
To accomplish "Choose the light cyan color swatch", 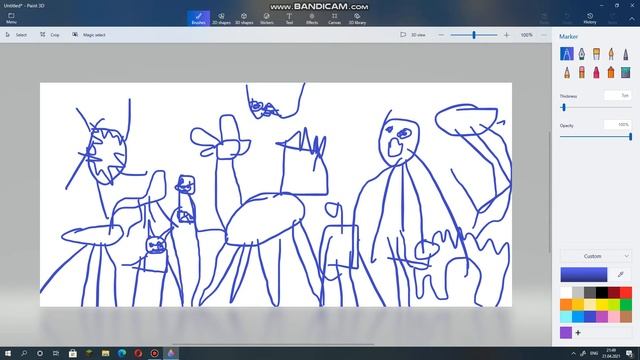I will [x=566, y=316].
